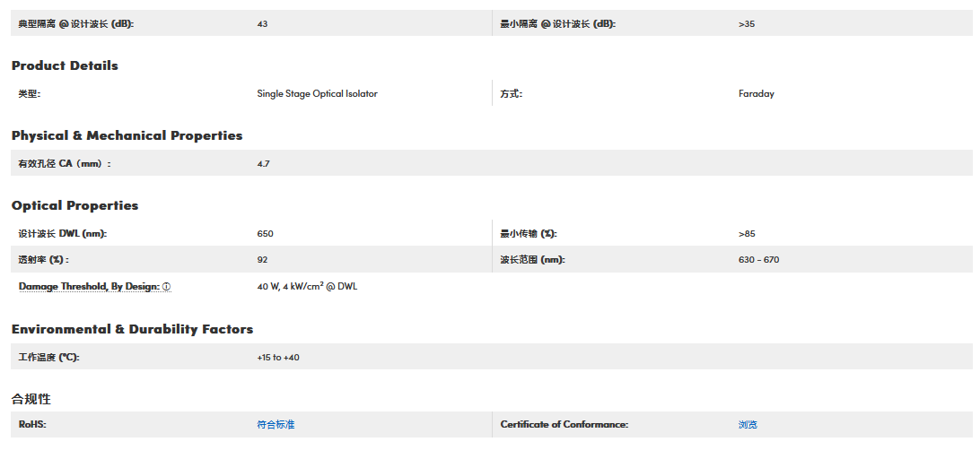Click the Physical & Mechanical Properties heading
Image resolution: width=980 pixels, height=459 pixels.
(x=127, y=135)
